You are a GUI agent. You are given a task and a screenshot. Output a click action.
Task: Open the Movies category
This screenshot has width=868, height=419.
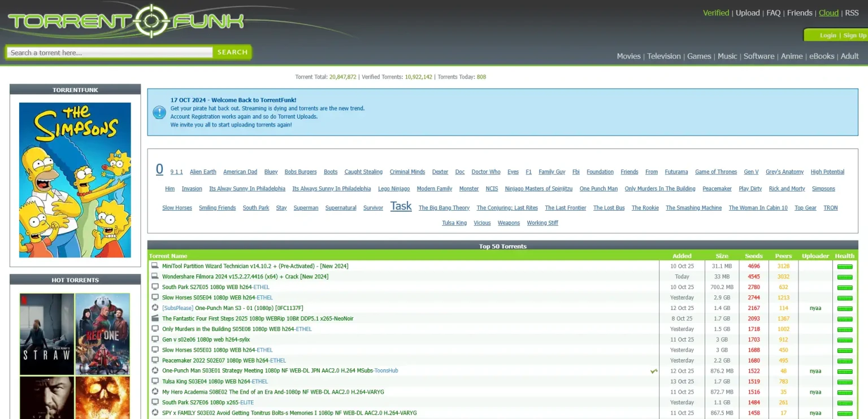[628, 56]
